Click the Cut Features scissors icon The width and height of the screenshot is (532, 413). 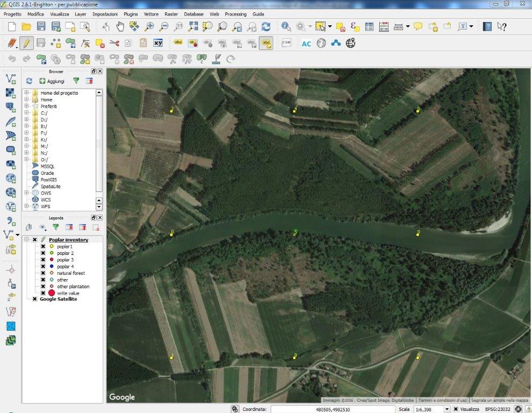pyautogui.click(x=114, y=43)
